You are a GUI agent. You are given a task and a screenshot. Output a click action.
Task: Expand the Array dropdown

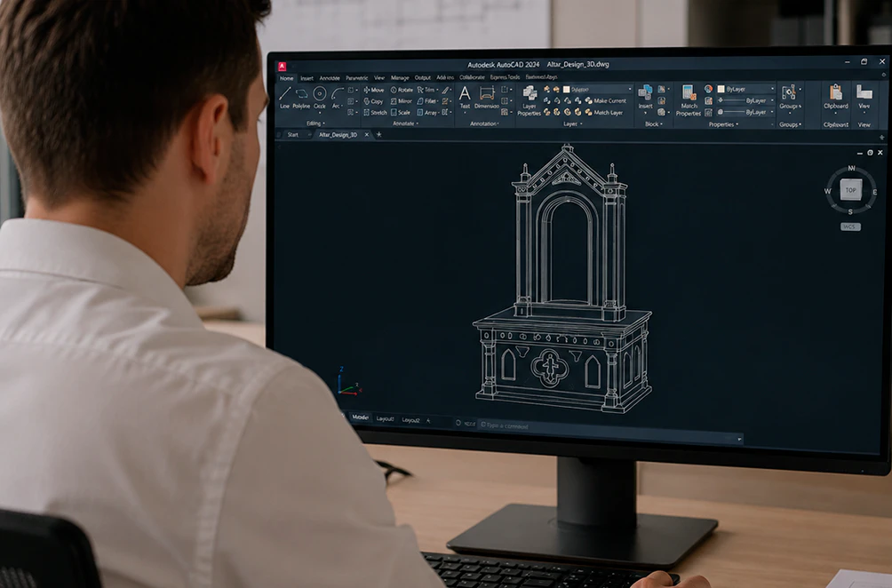(x=437, y=113)
